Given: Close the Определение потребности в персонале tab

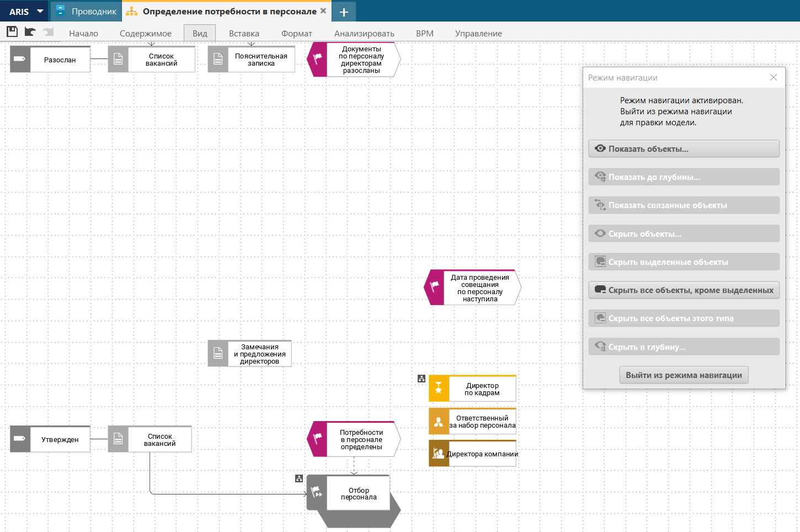Looking at the screenshot, I should [x=323, y=10].
